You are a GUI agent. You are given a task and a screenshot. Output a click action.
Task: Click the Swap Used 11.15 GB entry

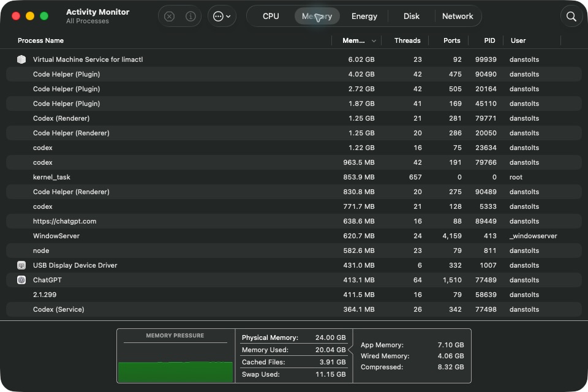(293, 374)
